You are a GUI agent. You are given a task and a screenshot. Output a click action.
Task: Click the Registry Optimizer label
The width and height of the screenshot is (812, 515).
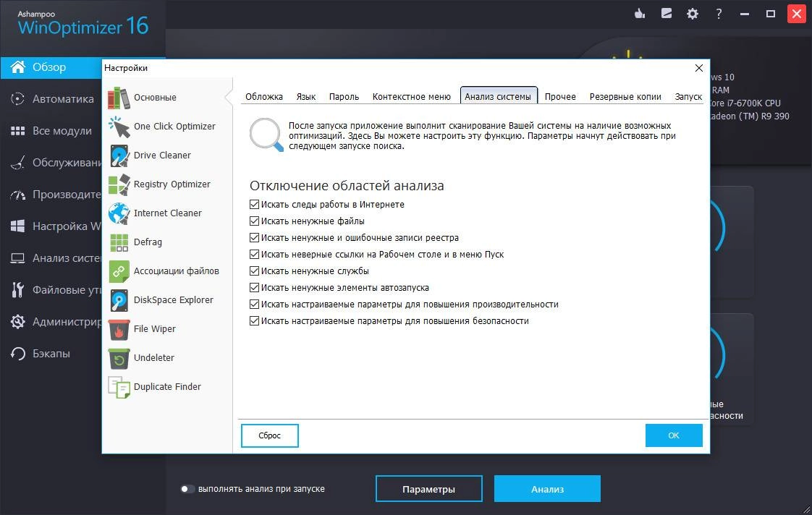(x=172, y=184)
